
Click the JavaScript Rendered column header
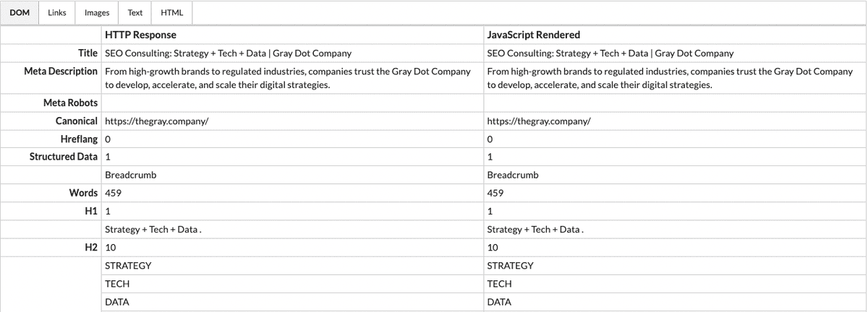(534, 35)
